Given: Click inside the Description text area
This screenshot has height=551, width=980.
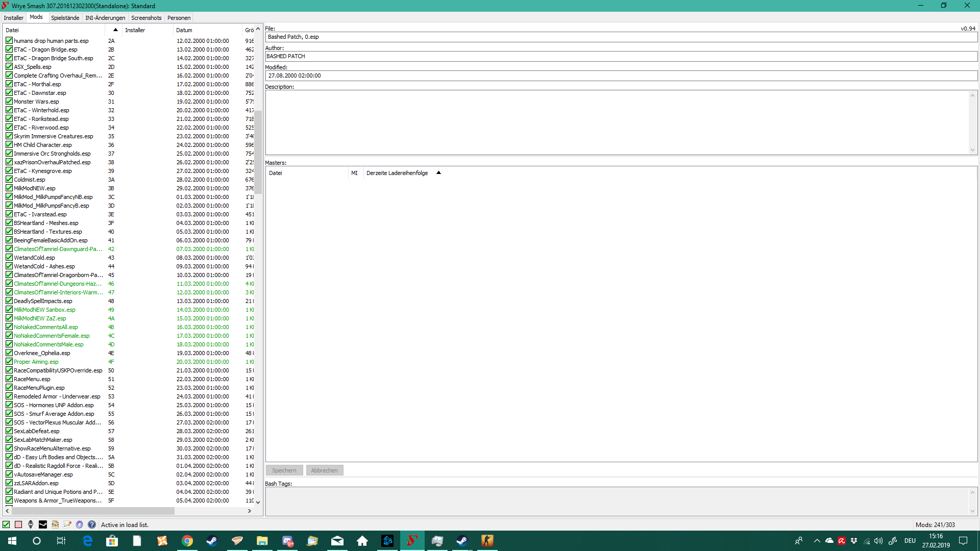Looking at the screenshot, I should [x=617, y=122].
